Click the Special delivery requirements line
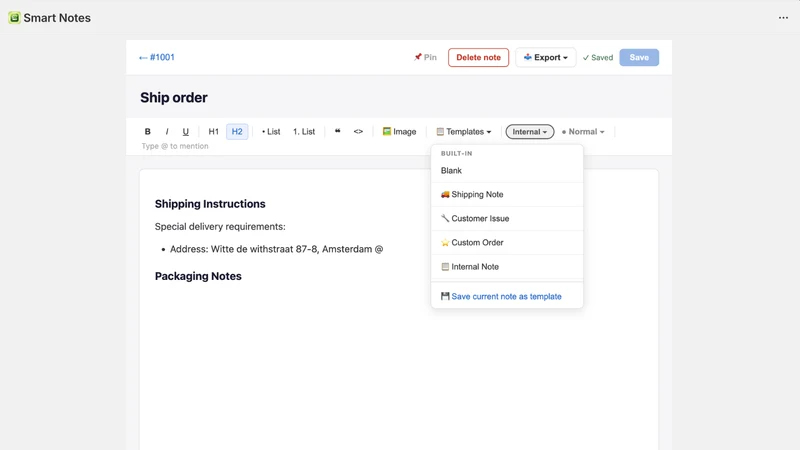Viewport: 800px width, 450px height. pos(220,227)
